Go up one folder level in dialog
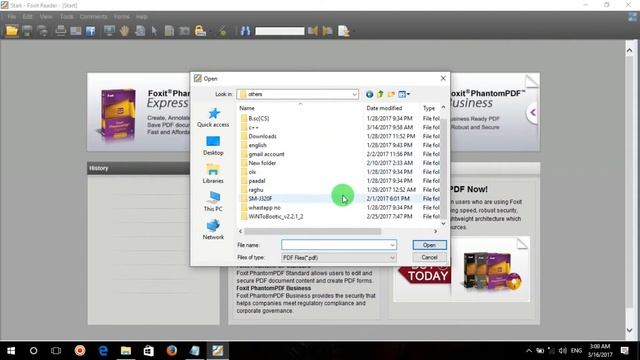The image size is (640, 360). (380, 94)
